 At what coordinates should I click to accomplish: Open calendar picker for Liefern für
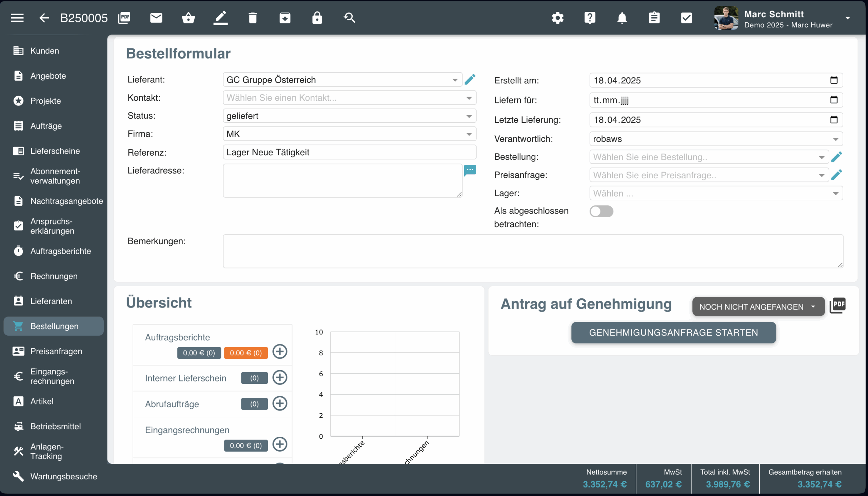tap(834, 100)
